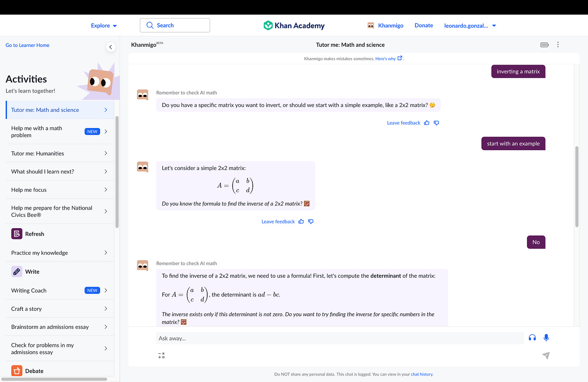Select Tutor me: Math and science activity

60,110
